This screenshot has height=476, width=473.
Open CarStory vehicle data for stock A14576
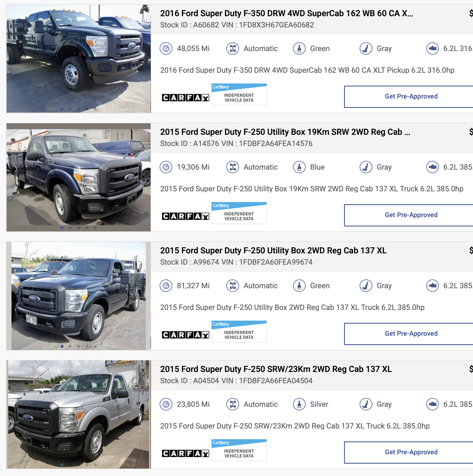(x=239, y=213)
